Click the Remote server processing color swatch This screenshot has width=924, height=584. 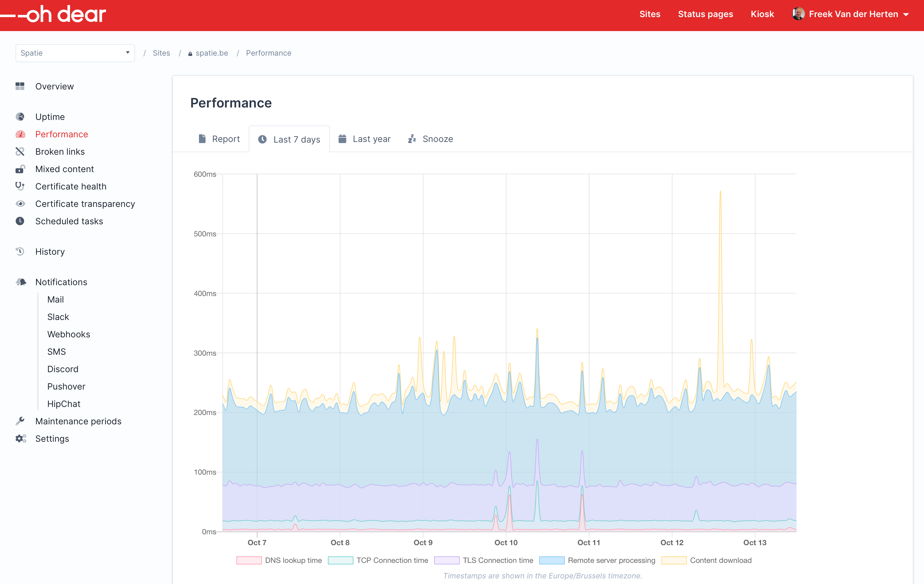coord(552,560)
